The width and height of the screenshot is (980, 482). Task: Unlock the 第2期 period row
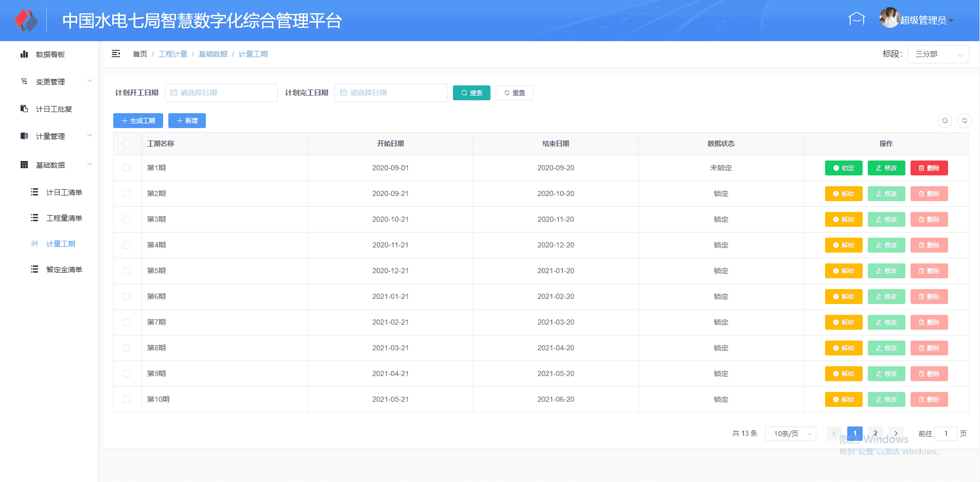[x=843, y=194]
